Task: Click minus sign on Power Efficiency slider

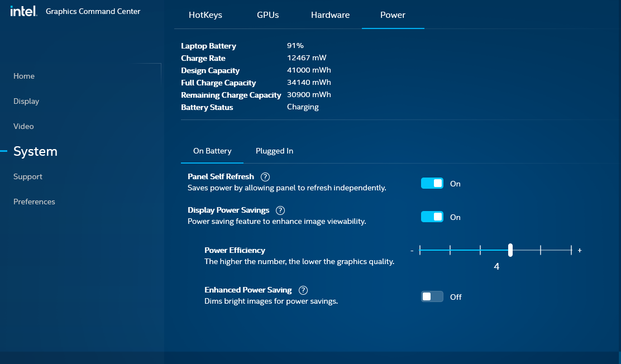Action: point(412,251)
